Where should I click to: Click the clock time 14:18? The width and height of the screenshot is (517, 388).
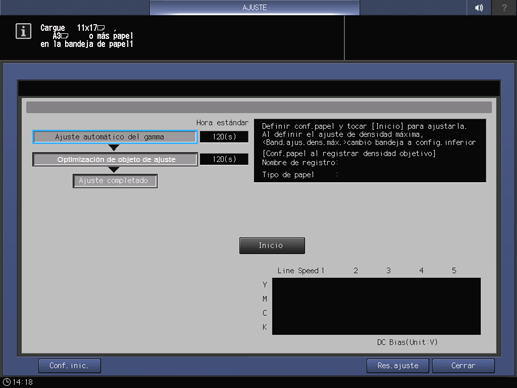point(23,382)
